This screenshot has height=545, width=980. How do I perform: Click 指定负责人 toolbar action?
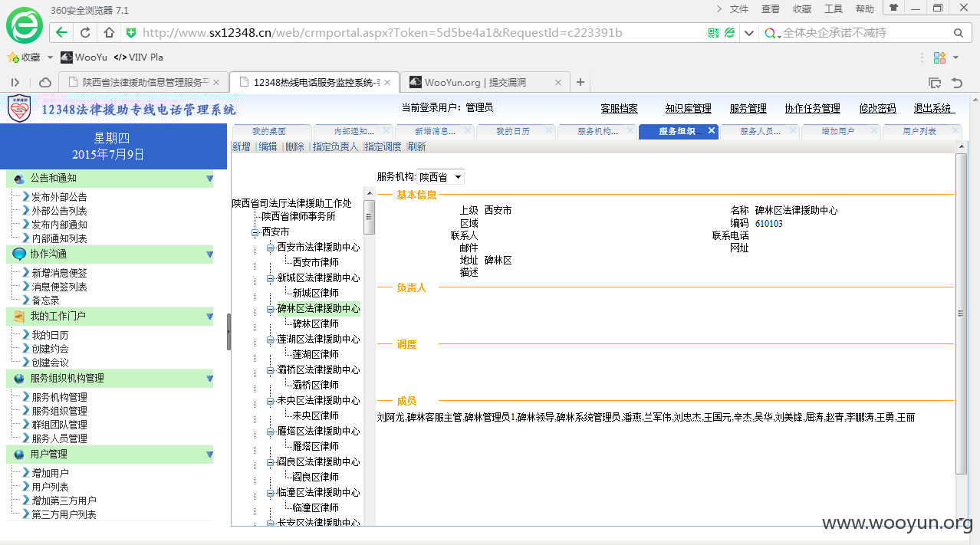pyautogui.click(x=335, y=146)
